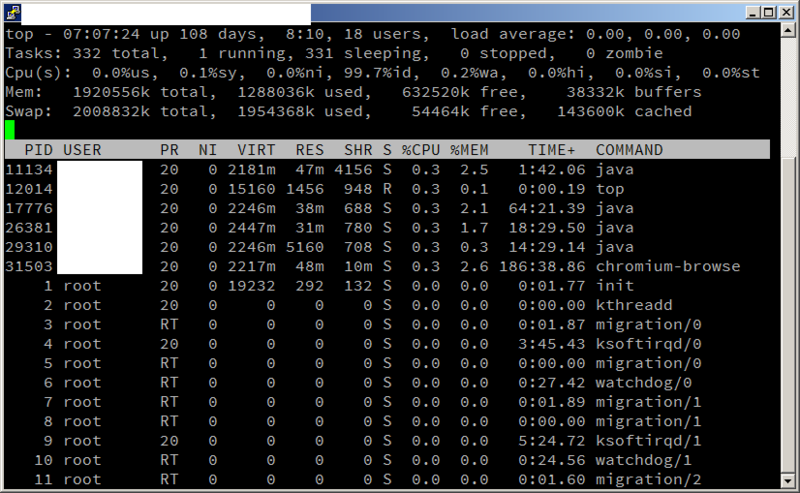This screenshot has width=800, height=493.
Task: Close the terminal window
Action: click(786, 12)
